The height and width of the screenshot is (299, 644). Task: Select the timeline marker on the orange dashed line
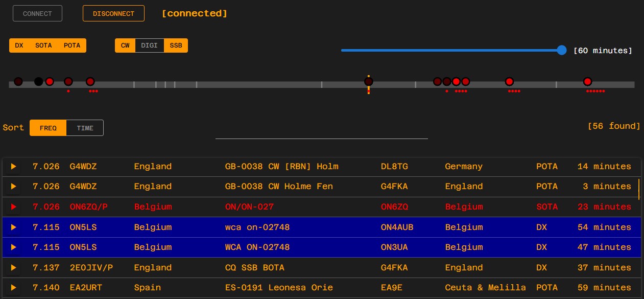(x=368, y=81)
